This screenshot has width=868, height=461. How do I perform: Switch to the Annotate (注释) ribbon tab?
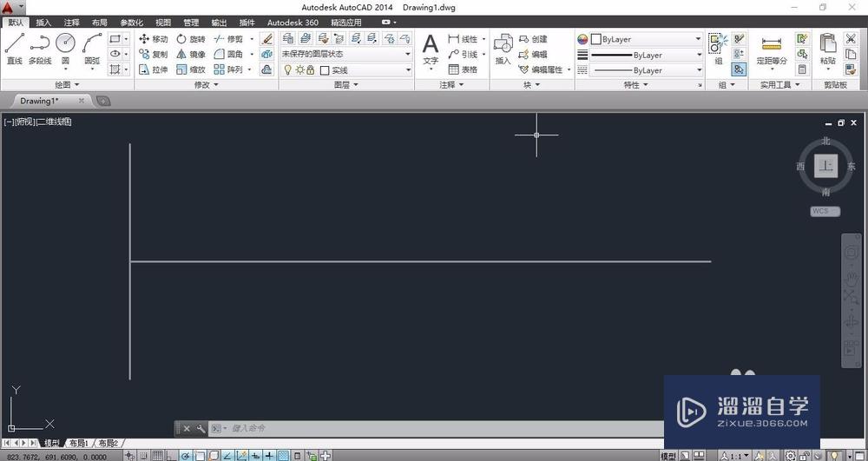click(71, 23)
